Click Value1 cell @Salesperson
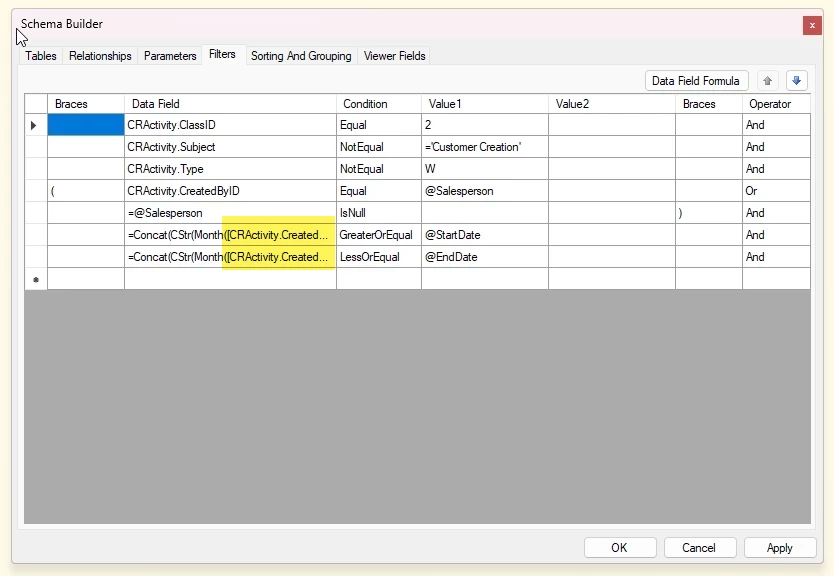834x576 pixels. pos(485,191)
